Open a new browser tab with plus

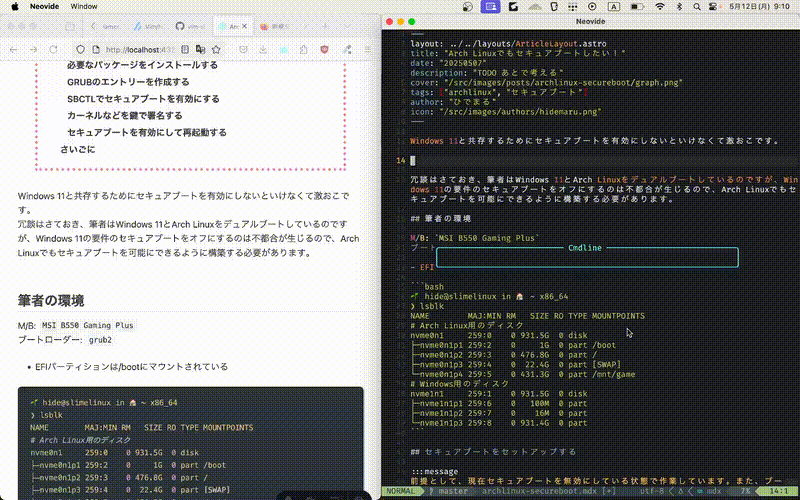click(325, 27)
